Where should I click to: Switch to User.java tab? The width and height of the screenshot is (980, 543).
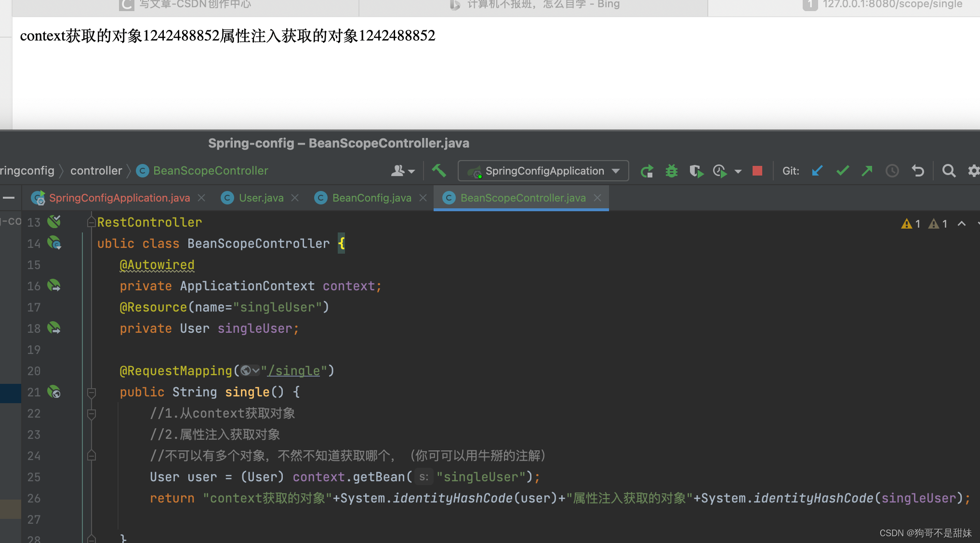click(261, 198)
